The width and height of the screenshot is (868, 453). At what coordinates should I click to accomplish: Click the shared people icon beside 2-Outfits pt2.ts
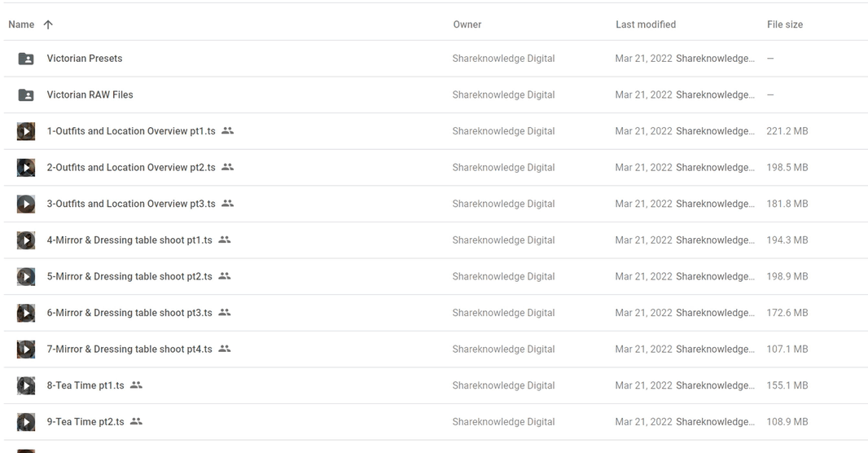coord(227,167)
